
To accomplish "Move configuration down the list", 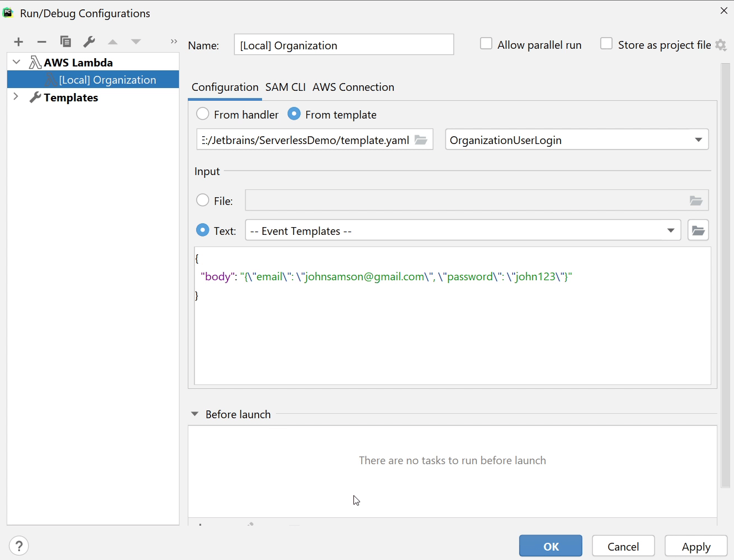I will pos(136,41).
